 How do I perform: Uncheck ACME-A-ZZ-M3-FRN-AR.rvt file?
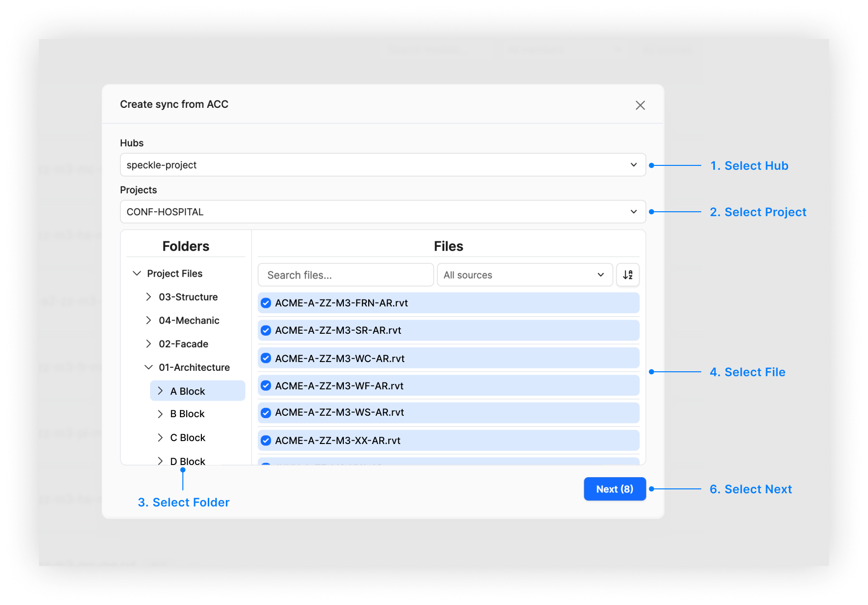(x=265, y=303)
